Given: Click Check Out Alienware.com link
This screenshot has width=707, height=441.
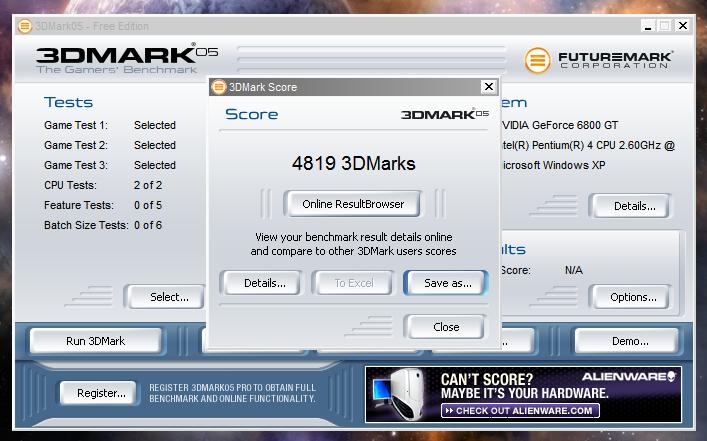Looking at the screenshot, I should pos(520,410).
